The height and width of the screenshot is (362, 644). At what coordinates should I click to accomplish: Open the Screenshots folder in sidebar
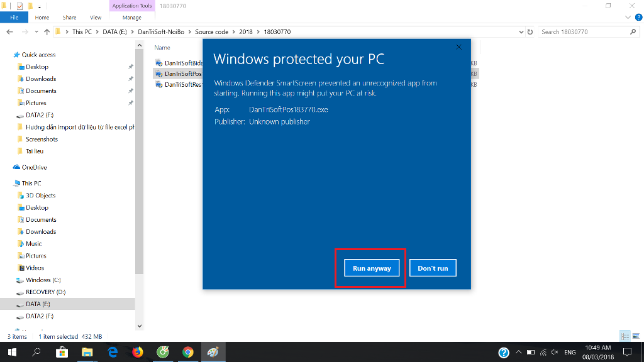click(x=42, y=139)
